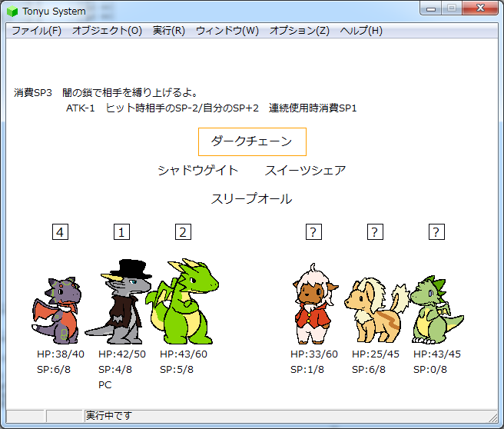This screenshot has width=504, height=429.
Task: Select the ダークチェーン skill
Action: click(252, 141)
